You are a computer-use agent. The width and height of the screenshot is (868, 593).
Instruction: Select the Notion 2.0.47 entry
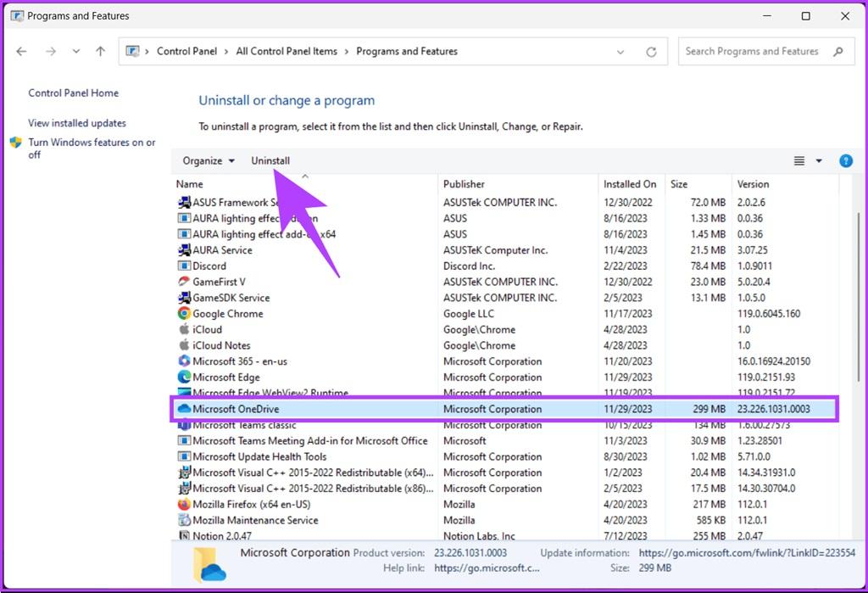coord(505,536)
